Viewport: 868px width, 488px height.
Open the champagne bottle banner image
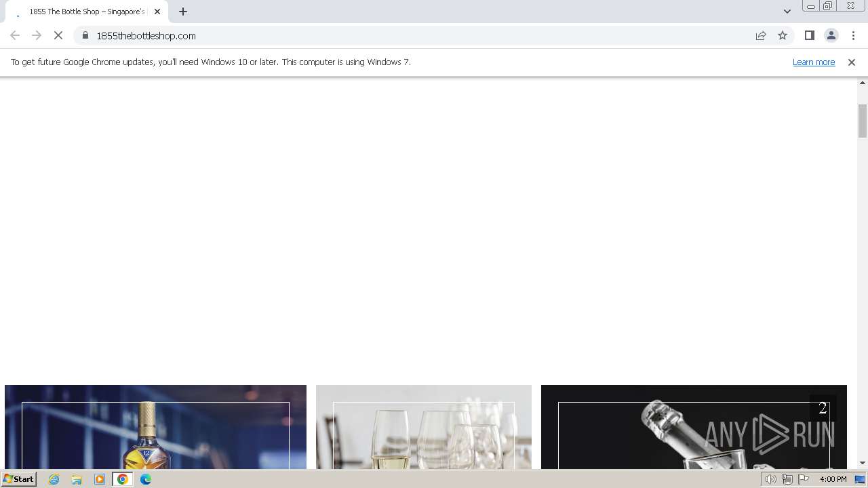(x=694, y=427)
